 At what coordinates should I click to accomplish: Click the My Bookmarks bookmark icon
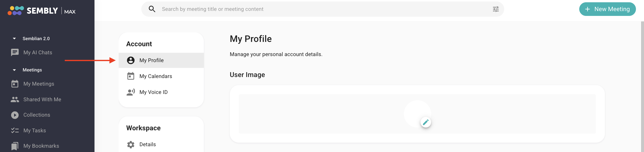coord(15,146)
